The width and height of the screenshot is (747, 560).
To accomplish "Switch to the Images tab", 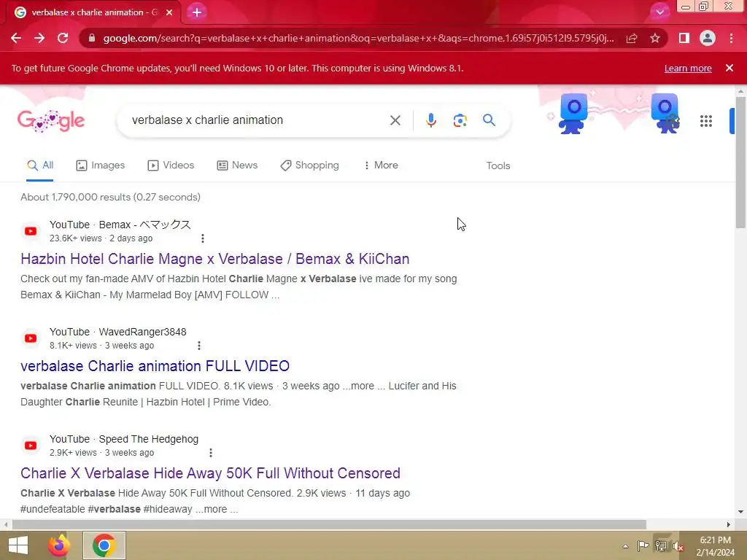I will tap(101, 166).
